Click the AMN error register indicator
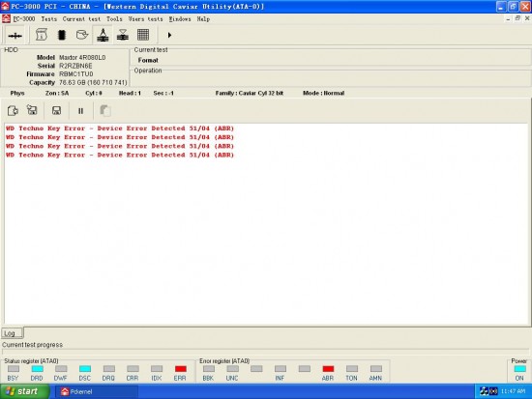 376,368
